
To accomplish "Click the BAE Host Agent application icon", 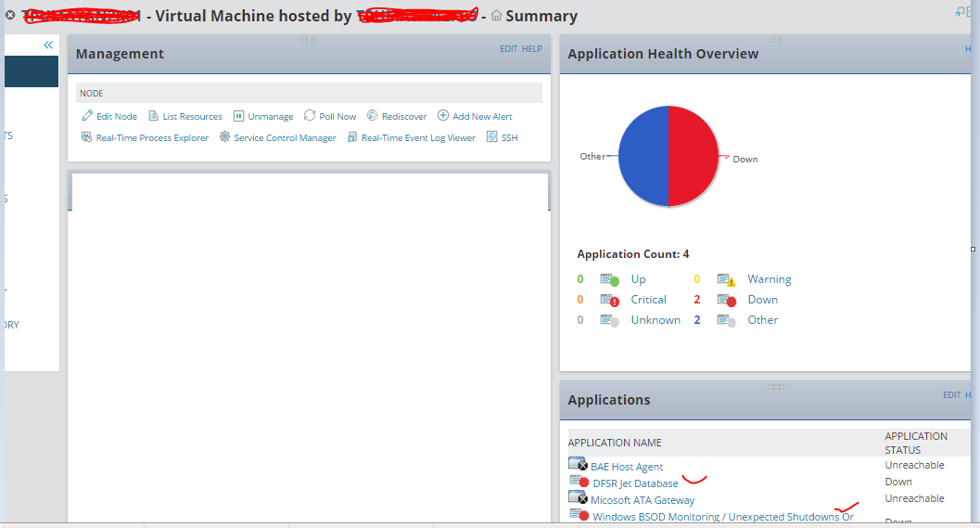I will (579, 464).
